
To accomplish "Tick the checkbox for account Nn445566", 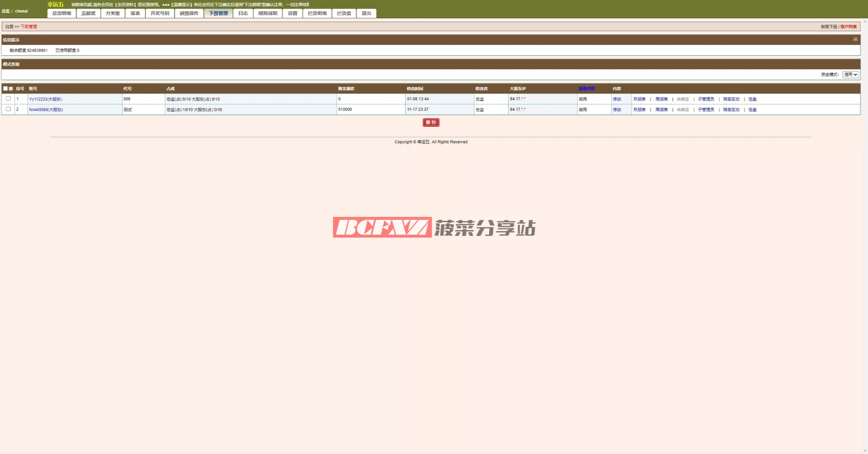I will [8, 109].
